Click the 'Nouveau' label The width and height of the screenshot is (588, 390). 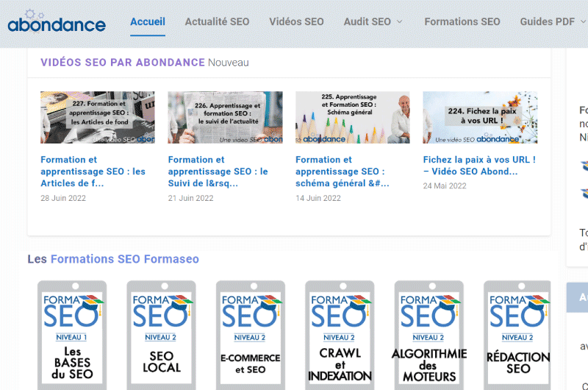coord(229,63)
